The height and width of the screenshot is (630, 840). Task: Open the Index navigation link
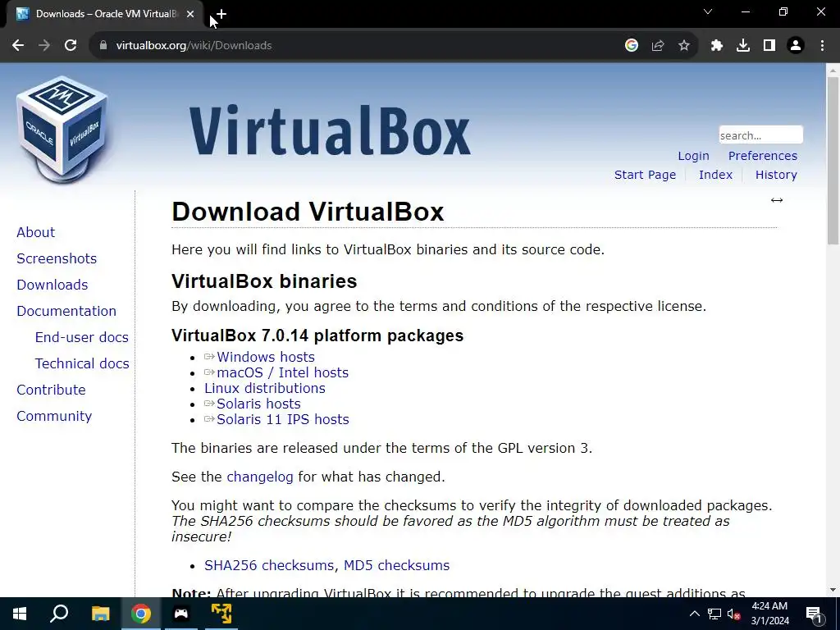(x=715, y=175)
